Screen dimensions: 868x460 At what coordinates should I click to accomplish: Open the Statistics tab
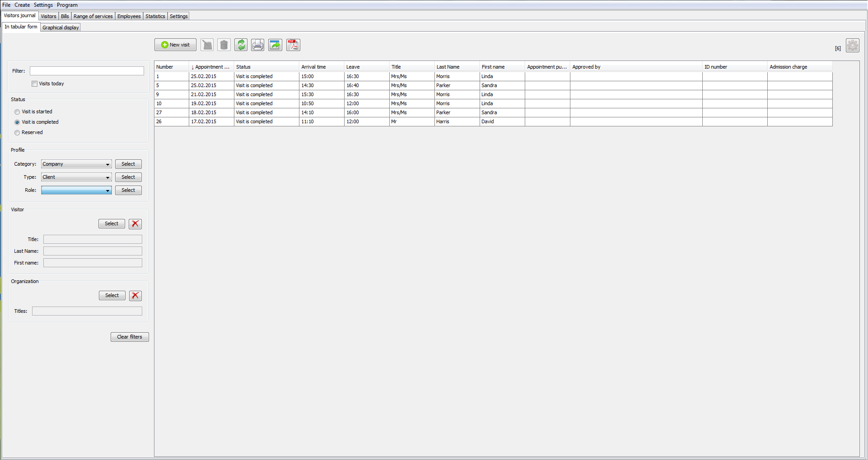click(x=155, y=16)
